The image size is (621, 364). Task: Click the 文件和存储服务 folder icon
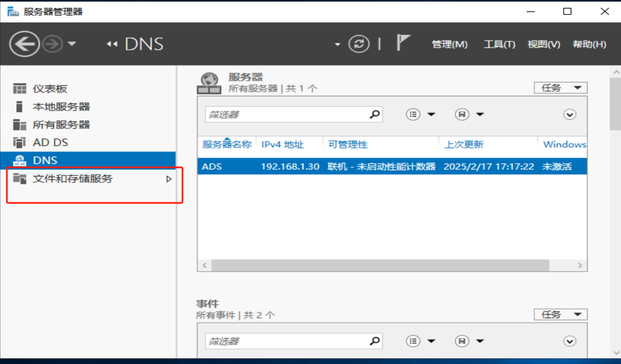20,178
